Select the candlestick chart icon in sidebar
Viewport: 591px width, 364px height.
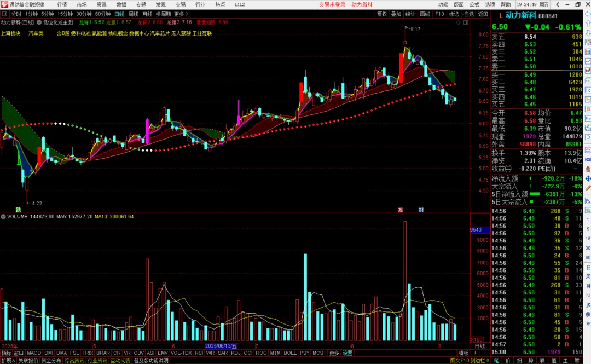pyautogui.click(x=588, y=71)
